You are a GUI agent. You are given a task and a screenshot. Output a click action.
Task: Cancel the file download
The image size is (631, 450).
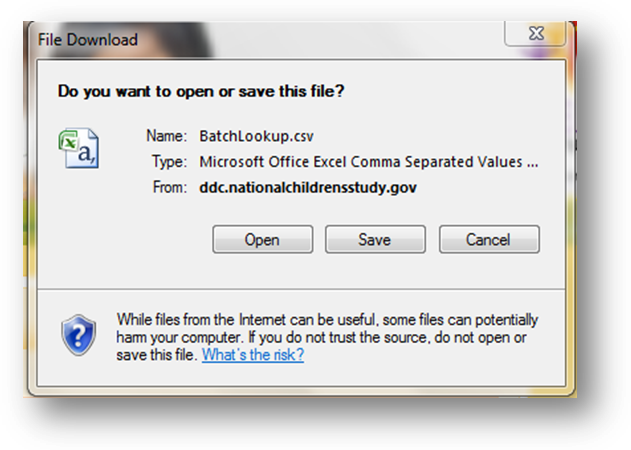[x=489, y=240]
